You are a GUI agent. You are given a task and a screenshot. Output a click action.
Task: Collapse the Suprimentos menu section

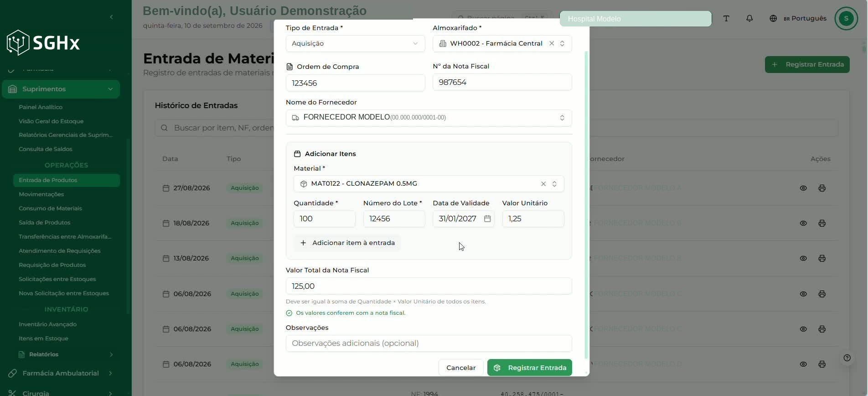point(61,89)
